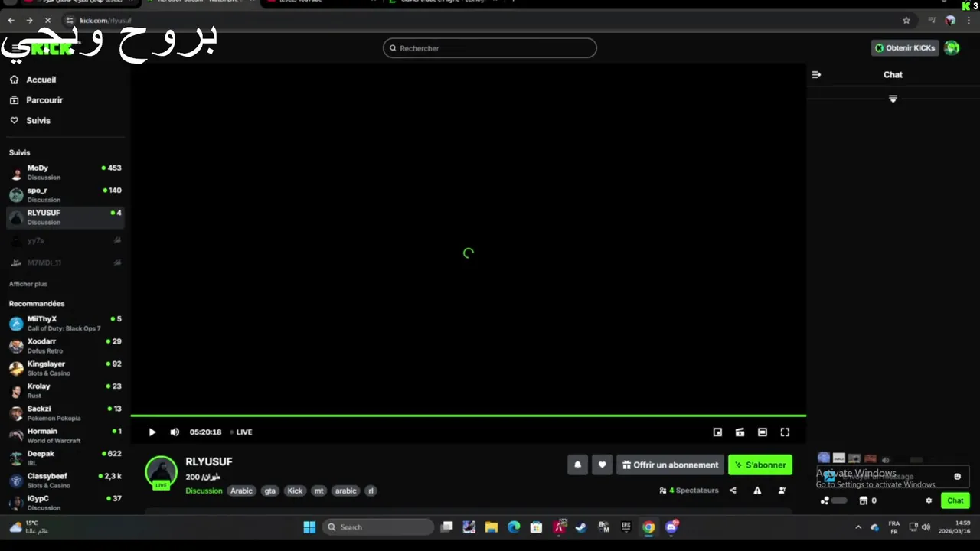Select the Kick tag

tap(295, 491)
